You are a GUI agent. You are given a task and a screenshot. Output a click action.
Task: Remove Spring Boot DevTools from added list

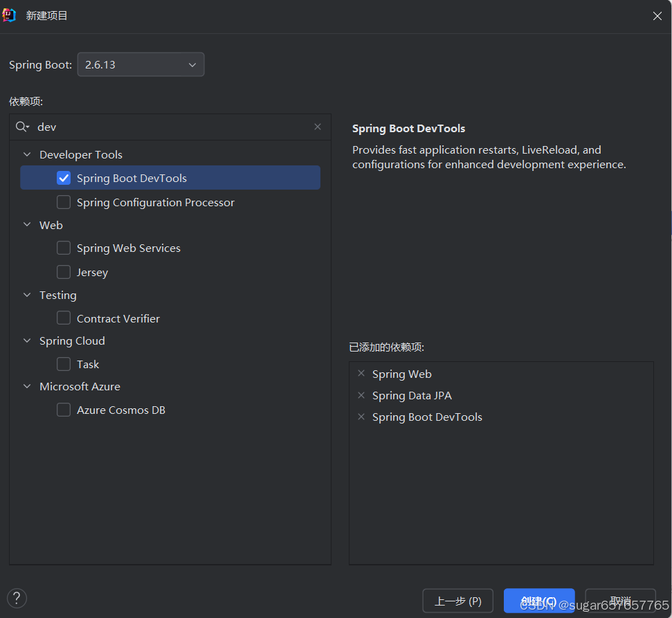361,417
